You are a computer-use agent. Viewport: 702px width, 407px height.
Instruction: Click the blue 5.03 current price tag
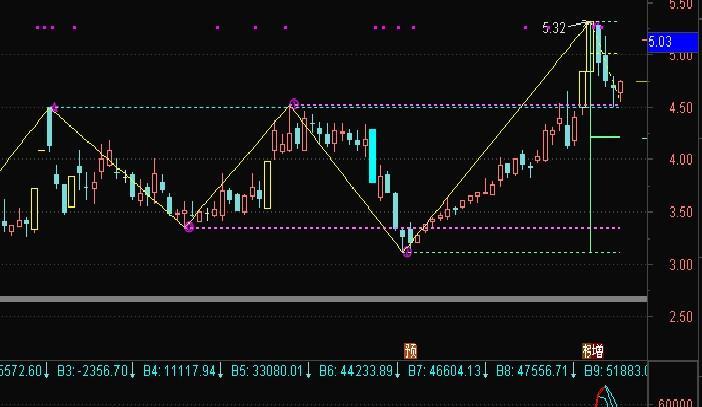(674, 42)
